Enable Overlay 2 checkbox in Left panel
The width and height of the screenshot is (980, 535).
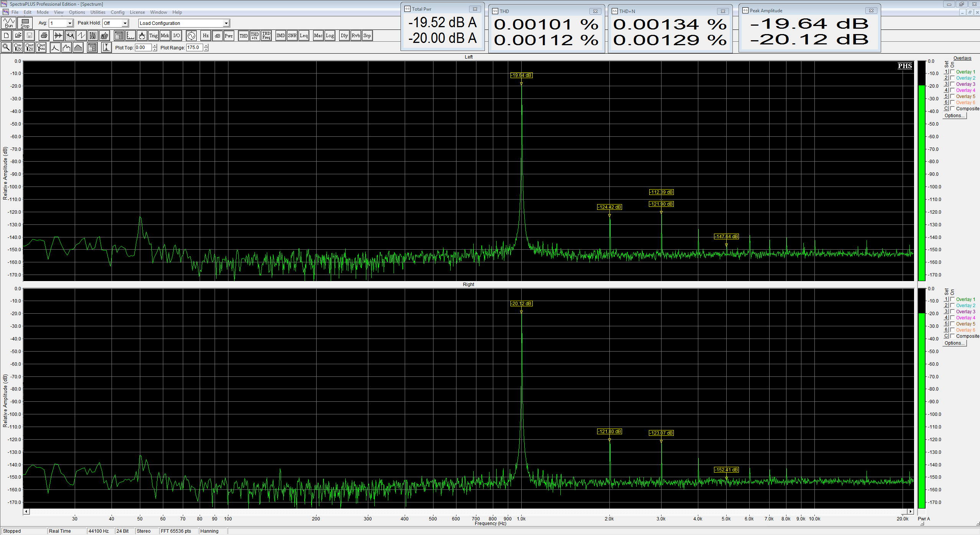(x=952, y=78)
